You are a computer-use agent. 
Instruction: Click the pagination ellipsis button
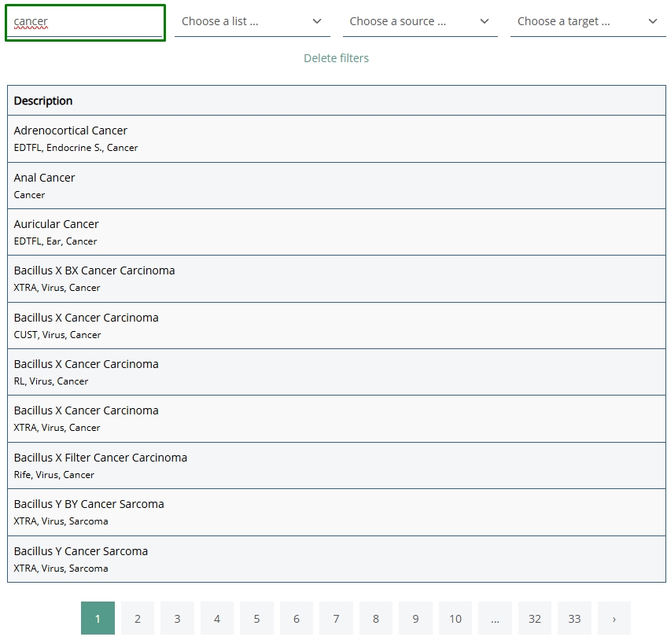coord(495,619)
